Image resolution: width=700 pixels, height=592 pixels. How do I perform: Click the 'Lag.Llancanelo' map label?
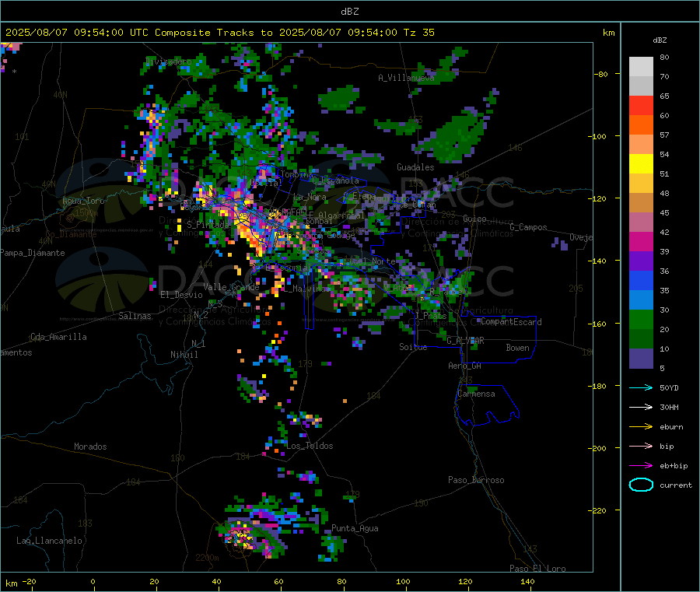49,541
